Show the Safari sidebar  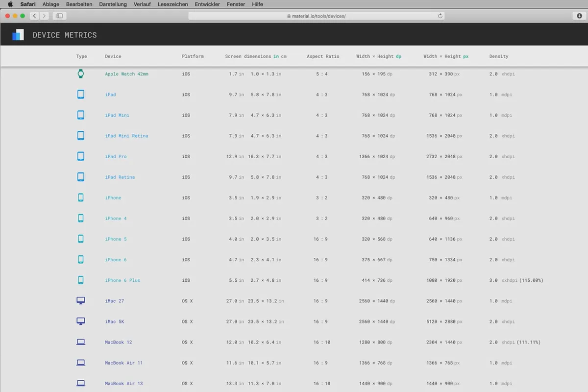[59, 16]
